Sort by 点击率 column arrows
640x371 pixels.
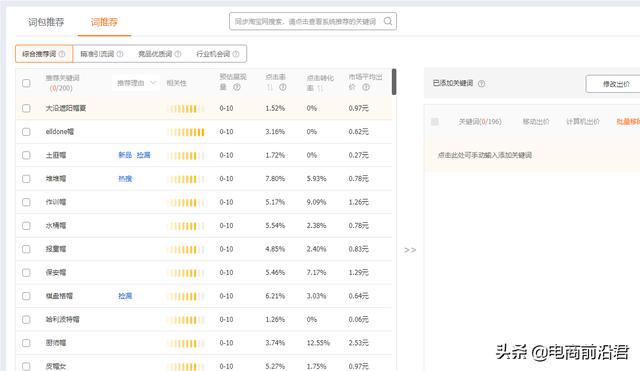click(270, 87)
